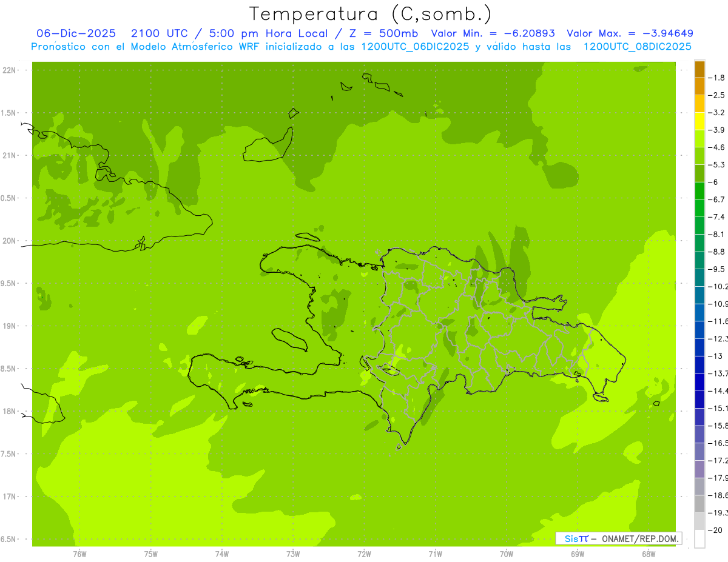Click the '75W' longitude label

point(151,554)
